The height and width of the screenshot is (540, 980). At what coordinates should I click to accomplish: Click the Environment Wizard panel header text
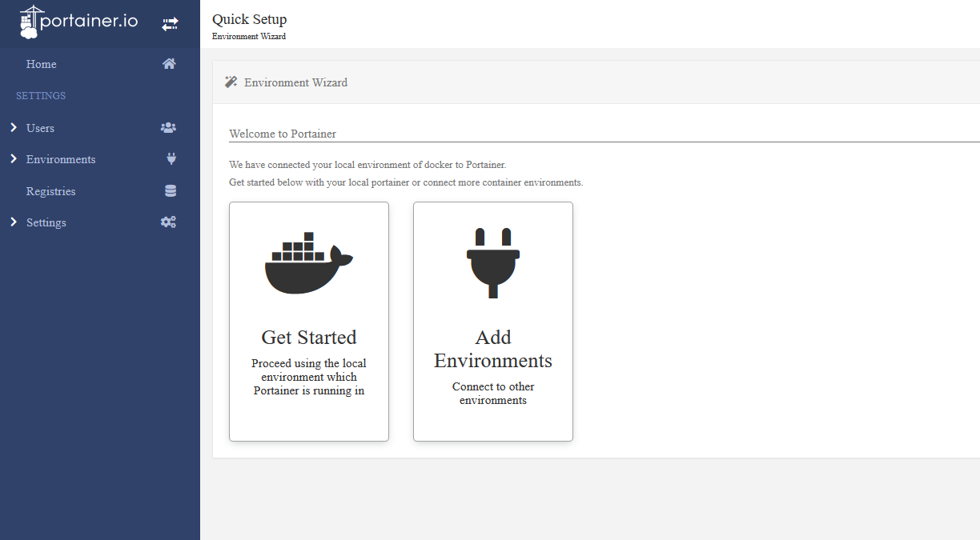pos(295,82)
